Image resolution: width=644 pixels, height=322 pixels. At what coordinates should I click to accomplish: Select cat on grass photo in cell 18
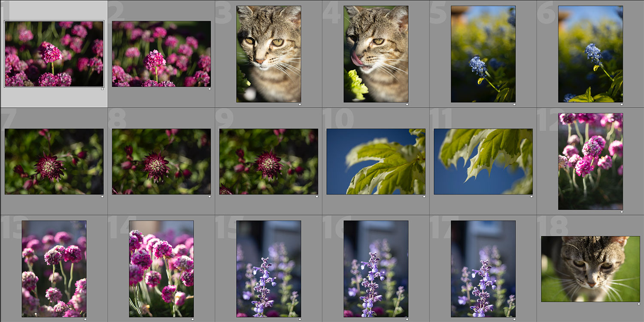pos(591,269)
